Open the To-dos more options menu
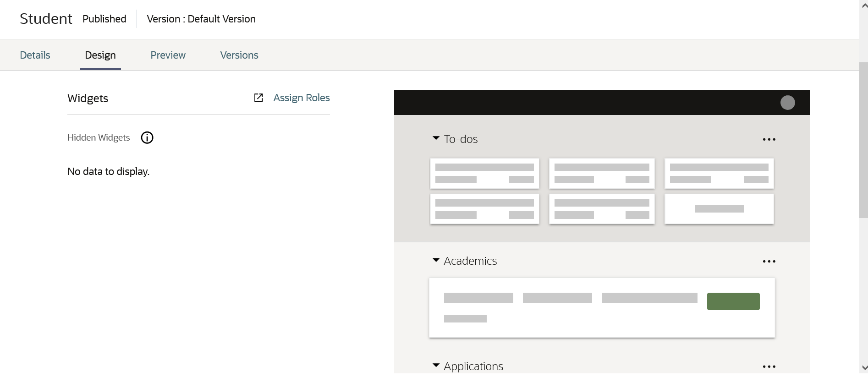The height and width of the screenshot is (377, 868). [769, 139]
